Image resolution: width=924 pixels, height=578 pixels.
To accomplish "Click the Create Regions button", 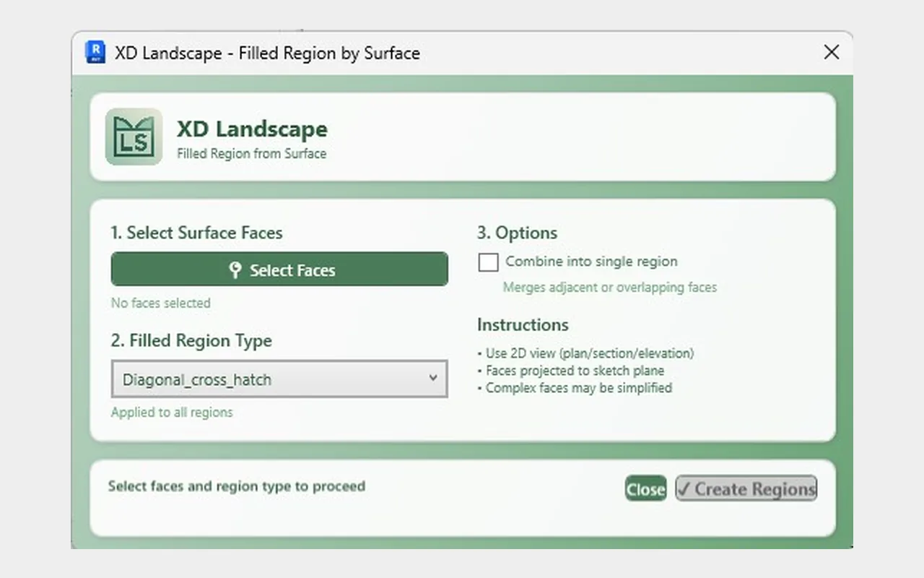I will pos(746,488).
